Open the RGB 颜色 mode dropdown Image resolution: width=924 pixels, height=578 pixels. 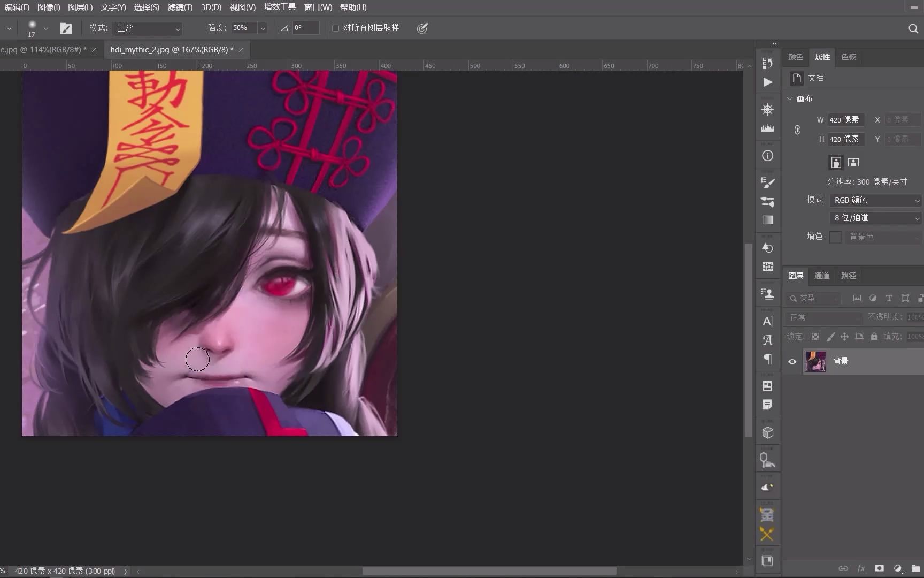(876, 200)
